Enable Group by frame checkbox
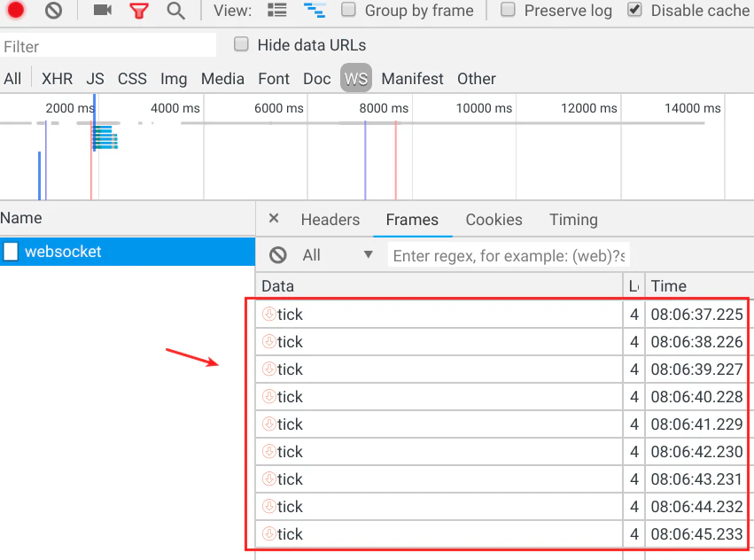 (348, 9)
